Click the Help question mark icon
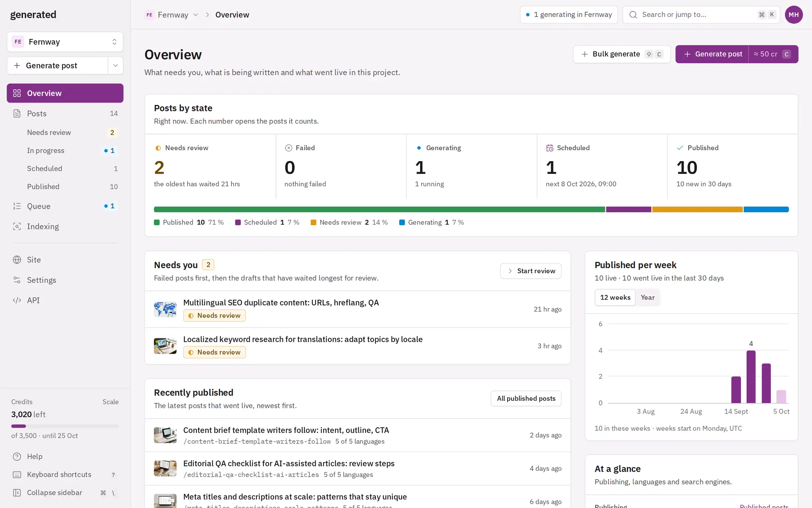 (17, 457)
